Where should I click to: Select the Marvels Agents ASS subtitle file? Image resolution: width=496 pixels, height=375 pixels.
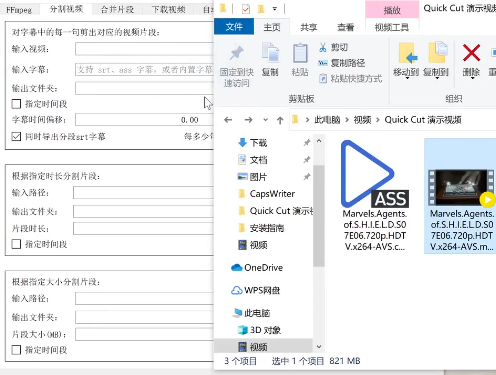coord(375,196)
